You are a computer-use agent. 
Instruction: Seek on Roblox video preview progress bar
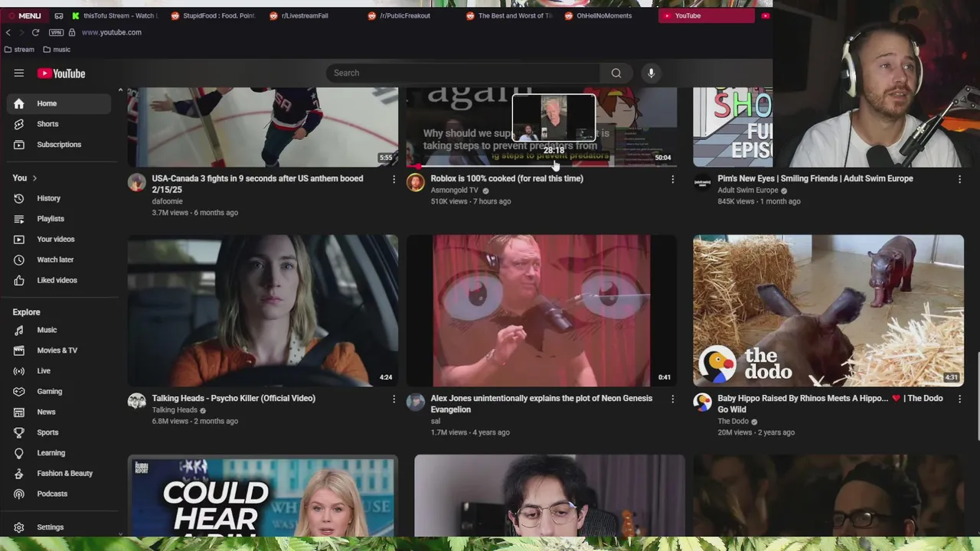pyautogui.click(x=541, y=165)
